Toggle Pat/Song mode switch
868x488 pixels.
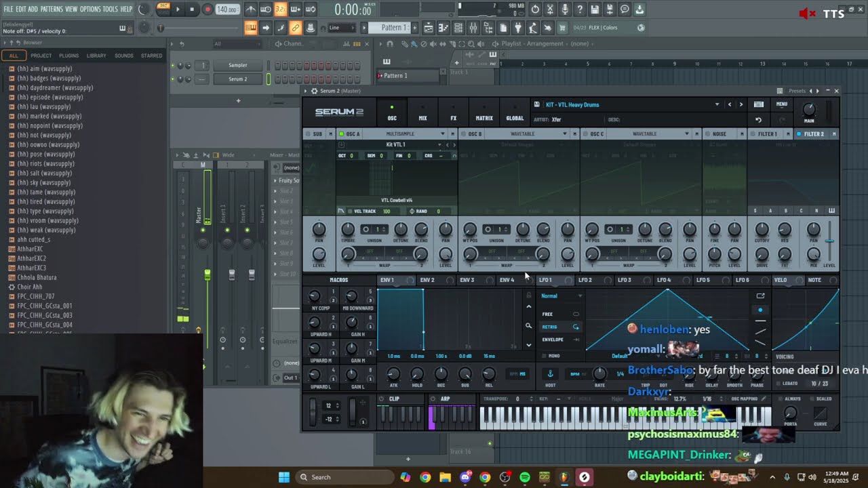tap(163, 9)
